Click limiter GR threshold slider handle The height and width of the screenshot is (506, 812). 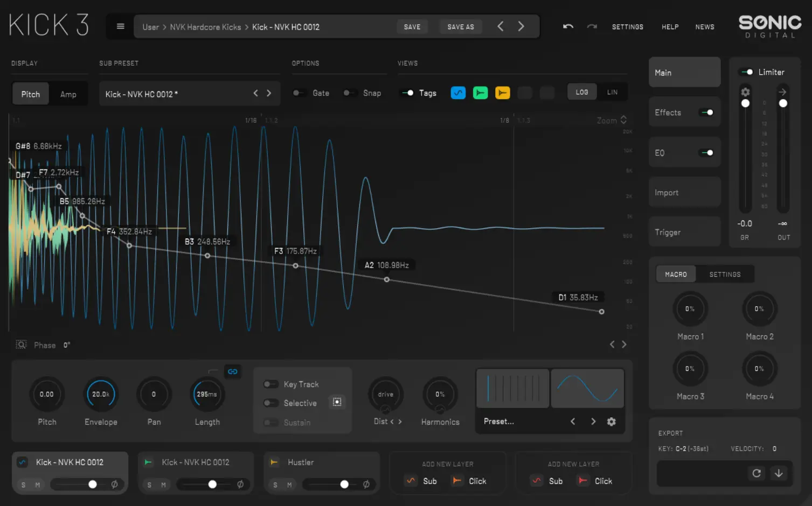(x=745, y=103)
